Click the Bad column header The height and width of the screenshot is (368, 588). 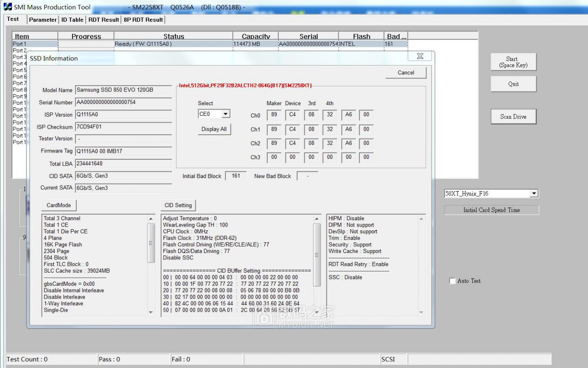[x=396, y=37]
